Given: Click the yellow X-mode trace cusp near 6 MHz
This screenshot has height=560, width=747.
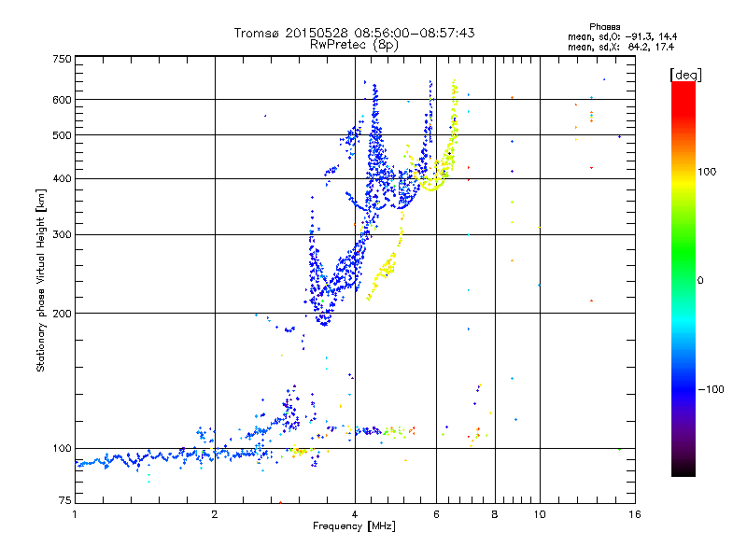Looking at the screenshot, I should pos(432,188).
